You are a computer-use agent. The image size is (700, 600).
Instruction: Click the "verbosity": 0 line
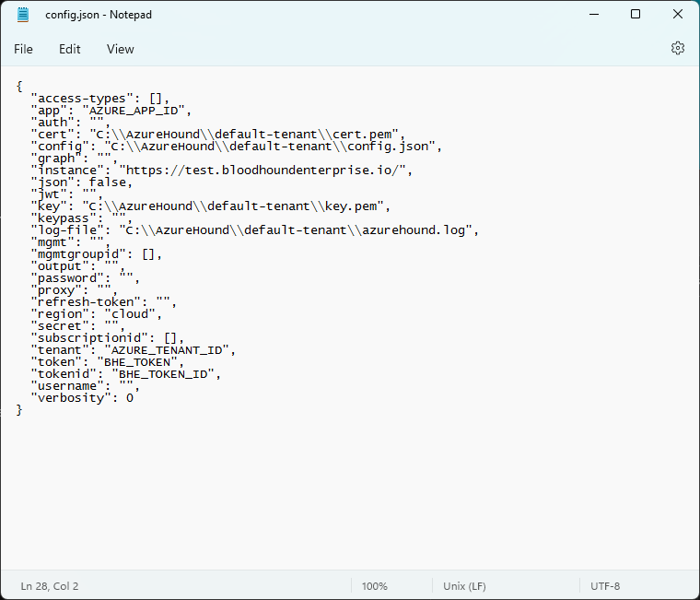click(82, 398)
